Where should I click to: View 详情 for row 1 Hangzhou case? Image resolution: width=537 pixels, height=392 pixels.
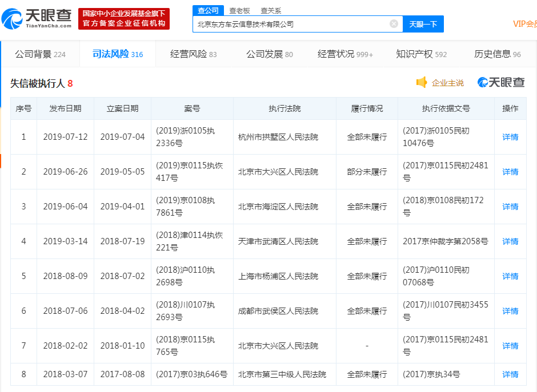510,137
